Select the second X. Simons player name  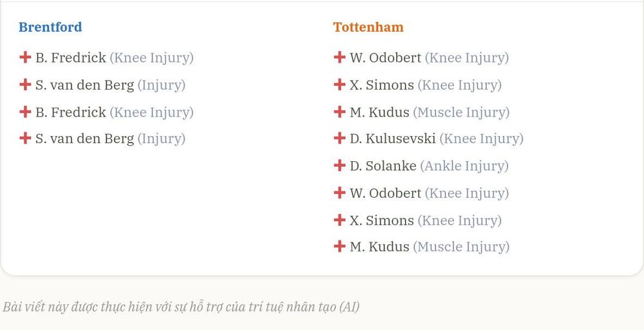(x=382, y=220)
